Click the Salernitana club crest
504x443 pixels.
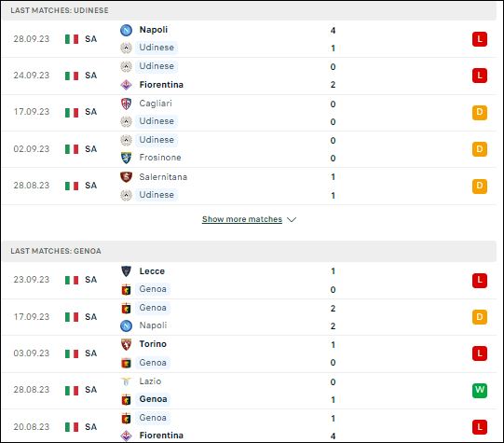(126, 177)
